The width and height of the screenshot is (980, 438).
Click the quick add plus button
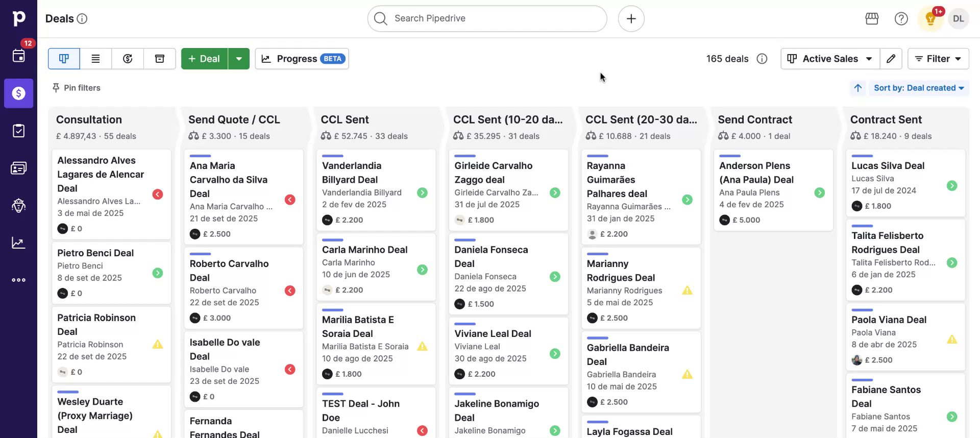[631, 19]
